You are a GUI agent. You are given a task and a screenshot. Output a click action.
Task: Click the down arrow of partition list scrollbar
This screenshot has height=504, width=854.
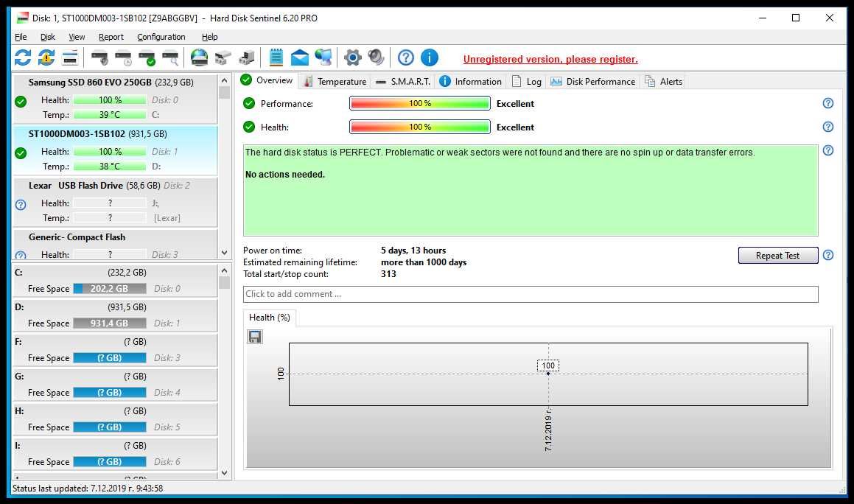225,473
